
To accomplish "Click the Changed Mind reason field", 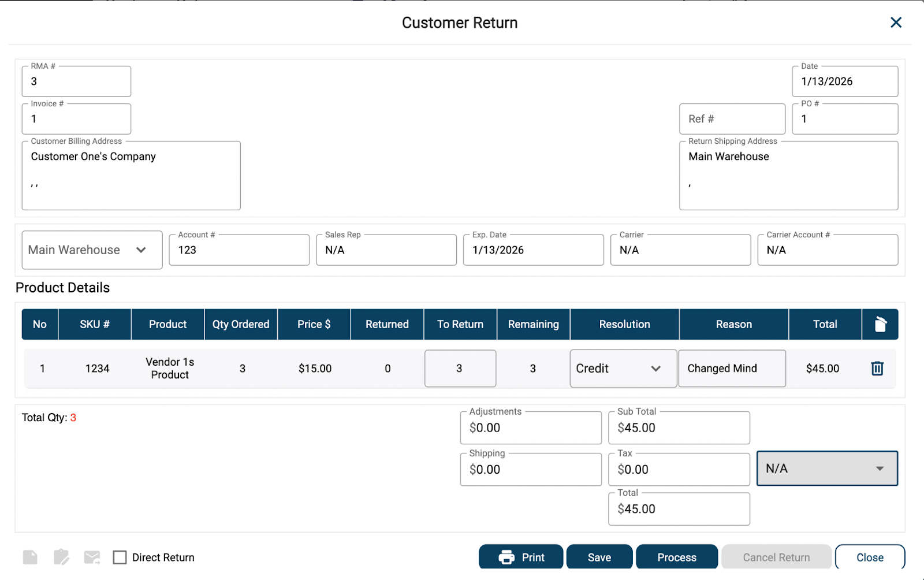I will coord(732,369).
